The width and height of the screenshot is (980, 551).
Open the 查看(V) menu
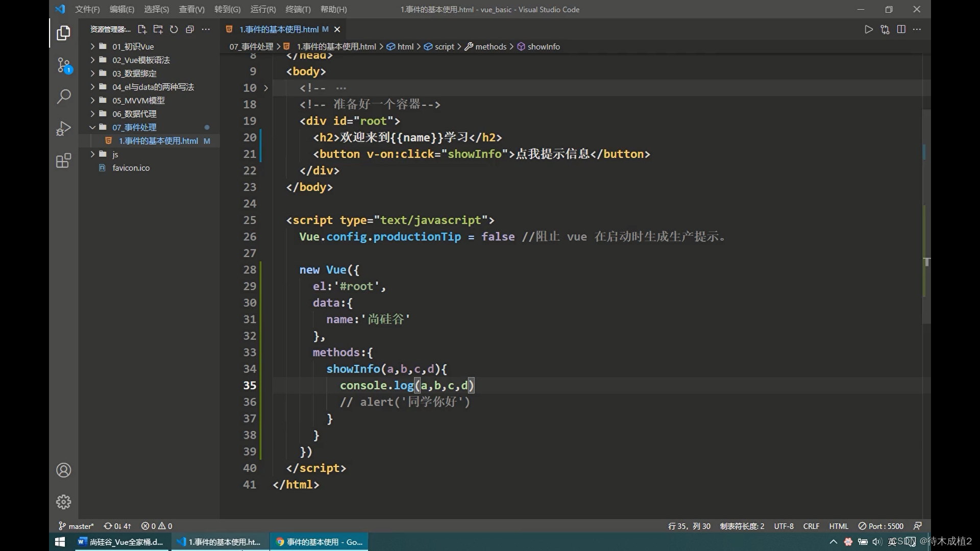(191, 9)
